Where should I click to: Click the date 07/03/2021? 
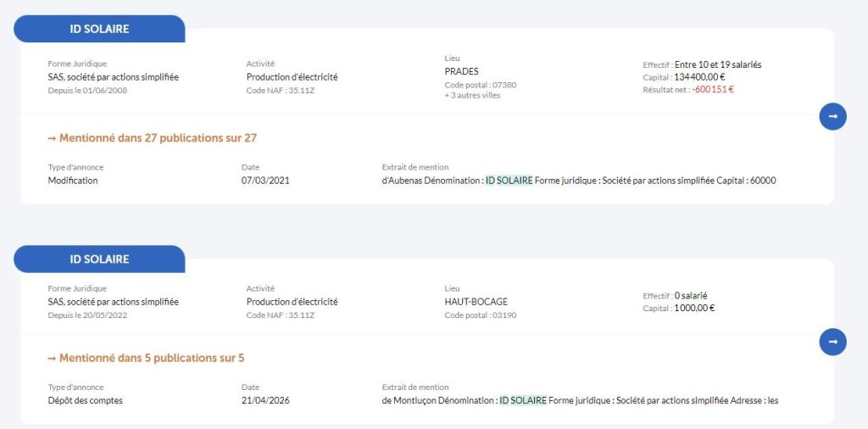pos(265,181)
